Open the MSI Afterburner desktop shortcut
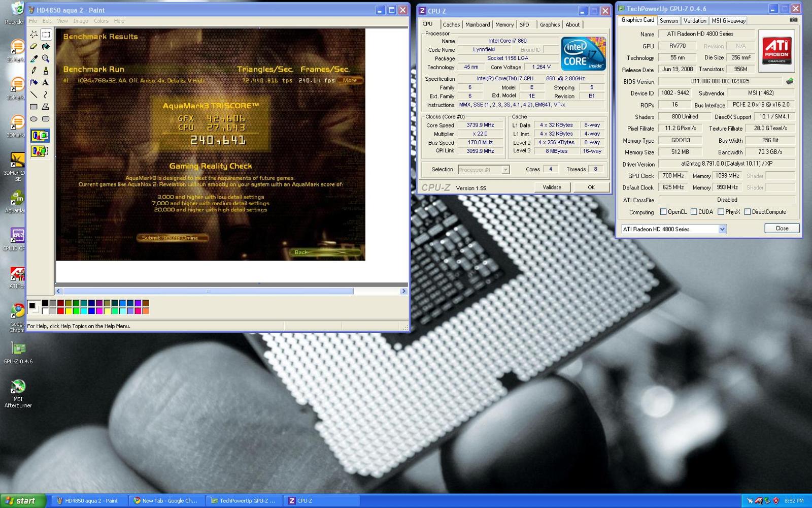The image size is (812, 508). 18,394
